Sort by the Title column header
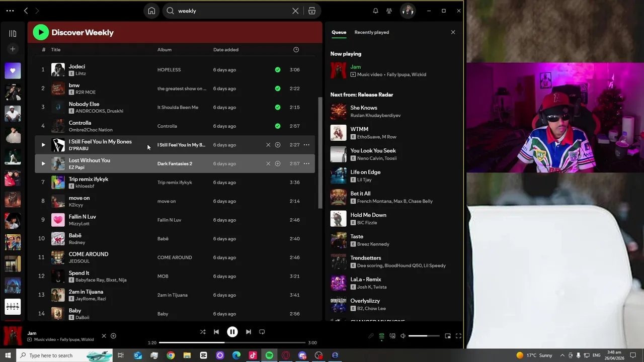This screenshot has height=362, width=644. pos(55,50)
